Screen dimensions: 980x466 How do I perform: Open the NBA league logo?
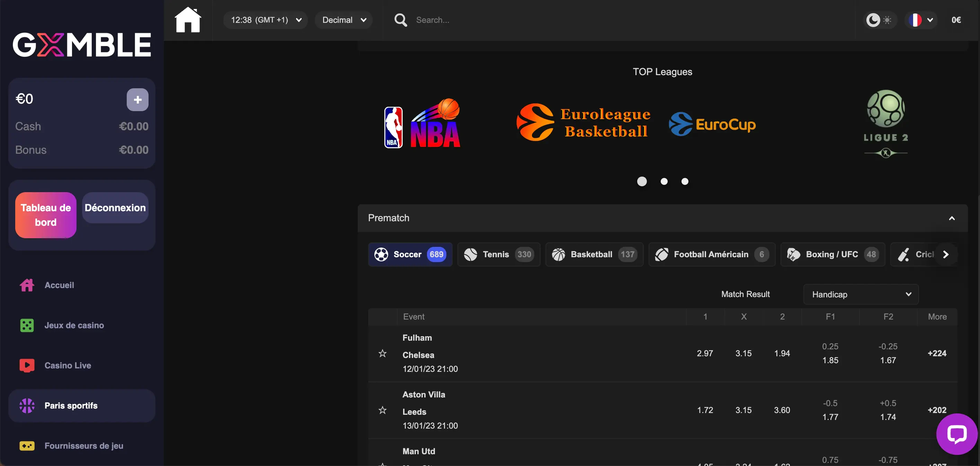click(x=422, y=124)
